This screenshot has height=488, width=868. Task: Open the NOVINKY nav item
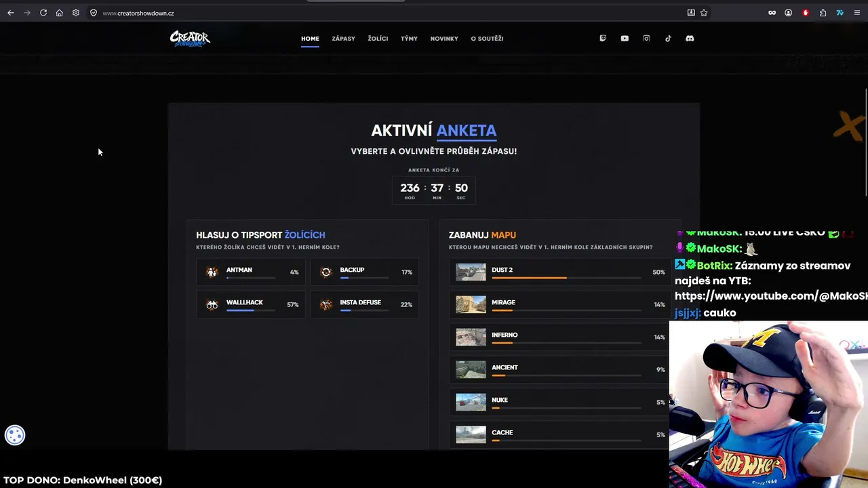[x=444, y=39]
